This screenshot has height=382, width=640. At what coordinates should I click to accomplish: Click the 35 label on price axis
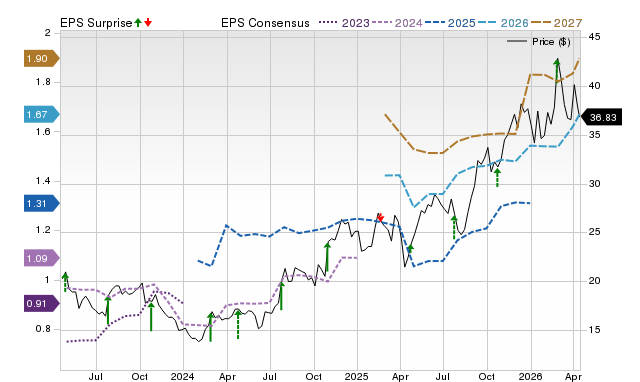[x=594, y=135]
